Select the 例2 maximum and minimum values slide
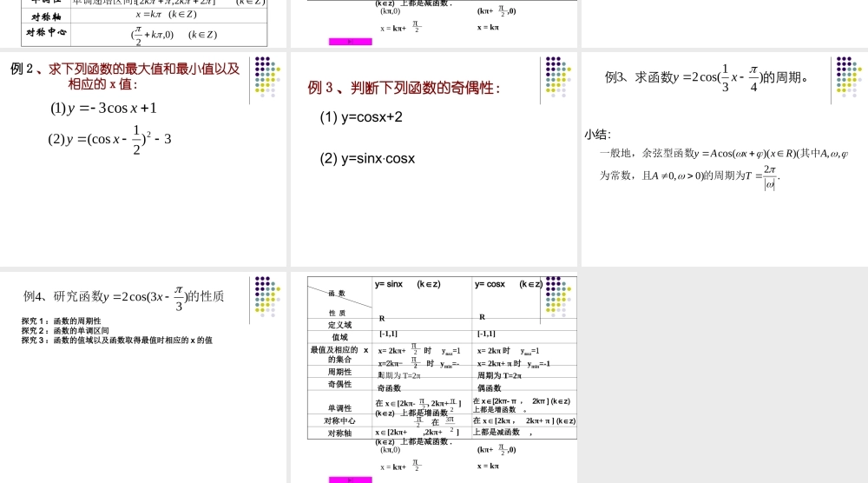The width and height of the screenshot is (868, 483). (x=143, y=160)
